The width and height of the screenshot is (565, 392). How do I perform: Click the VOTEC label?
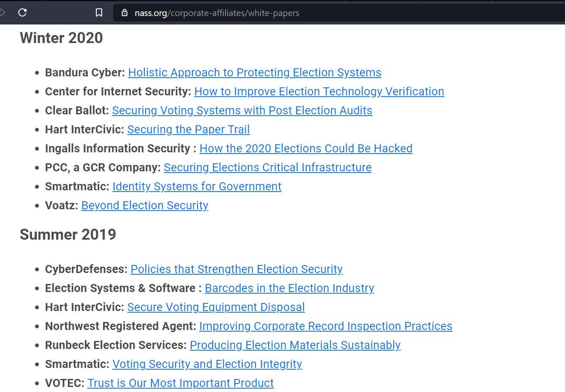click(65, 383)
